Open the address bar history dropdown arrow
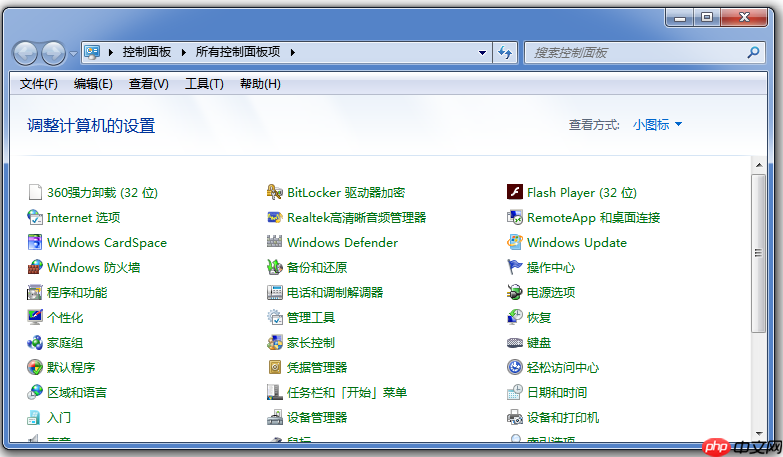The width and height of the screenshot is (783, 457). click(x=482, y=52)
